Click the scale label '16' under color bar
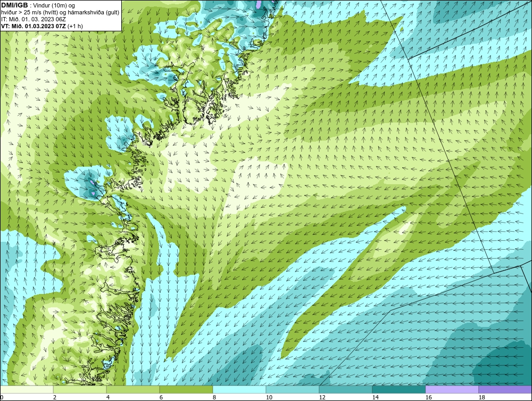Image resolution: width=532 pixels, height=401 pixels. pos(428,397)
